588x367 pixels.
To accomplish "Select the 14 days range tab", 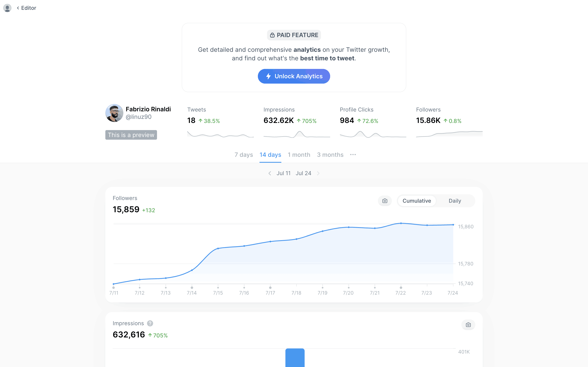I will [x=270, y=155].
